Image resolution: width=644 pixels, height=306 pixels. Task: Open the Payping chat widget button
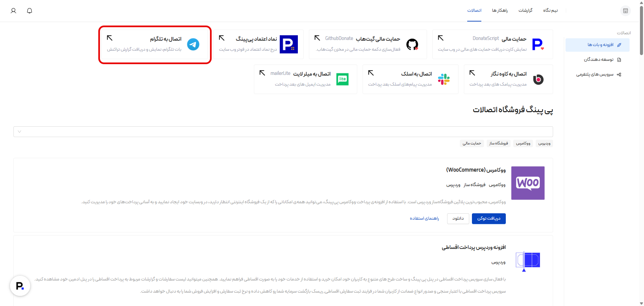click(x=20, y=286)
